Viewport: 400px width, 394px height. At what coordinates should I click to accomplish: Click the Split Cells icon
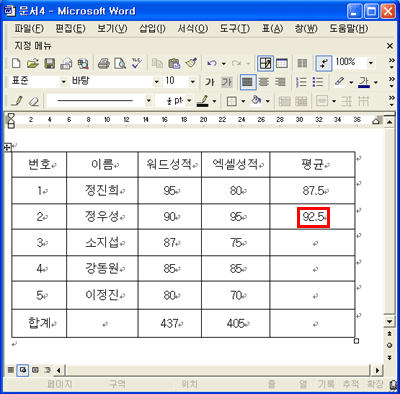[301, 101]
